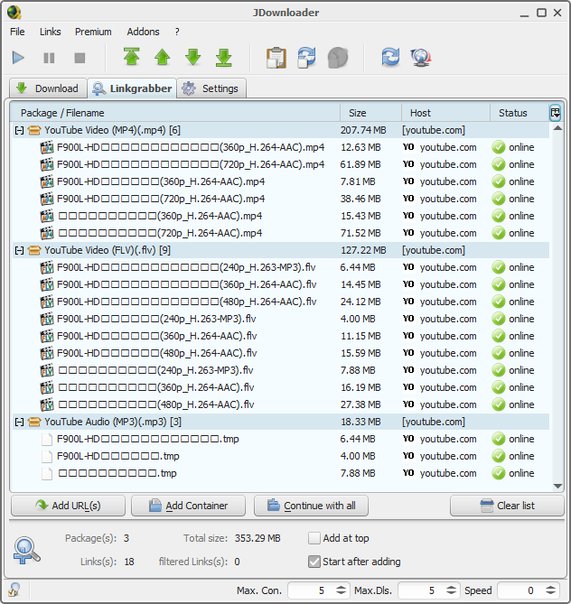Select the 27.38 MB 480p flv file row
571x604 pixels.
281,404
